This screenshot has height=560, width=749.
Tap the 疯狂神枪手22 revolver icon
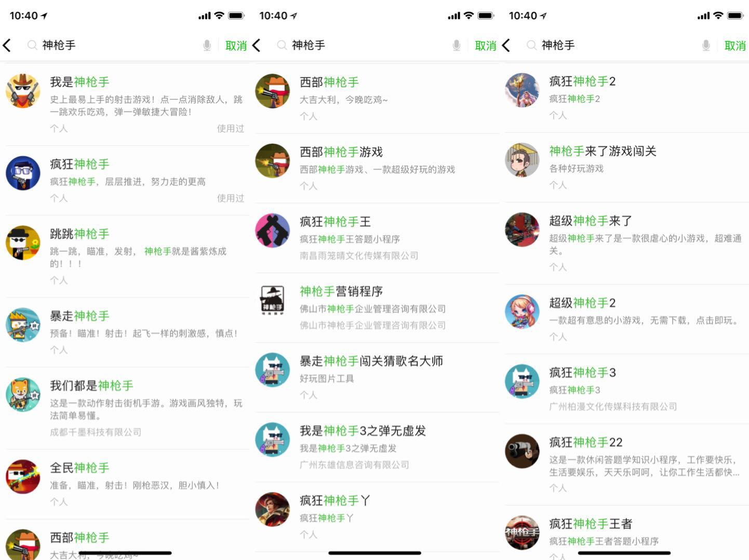[x=522, y=451]
